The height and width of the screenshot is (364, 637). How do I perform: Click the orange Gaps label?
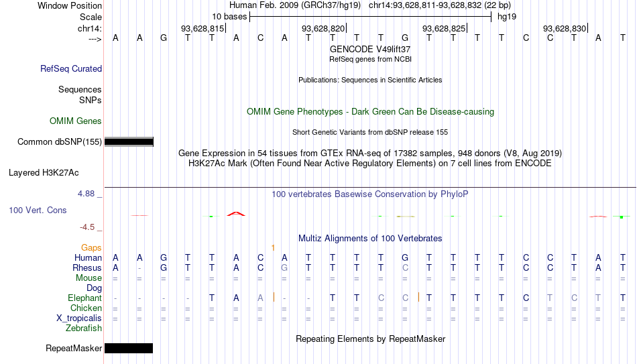point(91,248)
